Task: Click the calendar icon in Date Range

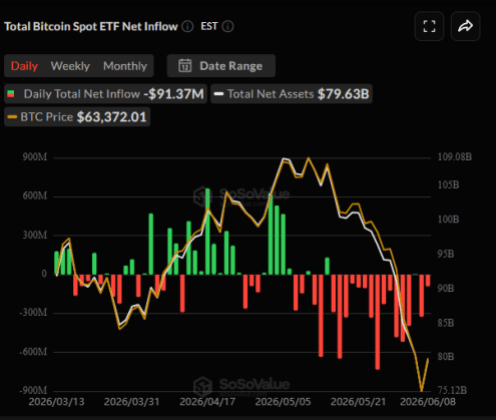Action: pyautogui.click(x=185, y=66)
